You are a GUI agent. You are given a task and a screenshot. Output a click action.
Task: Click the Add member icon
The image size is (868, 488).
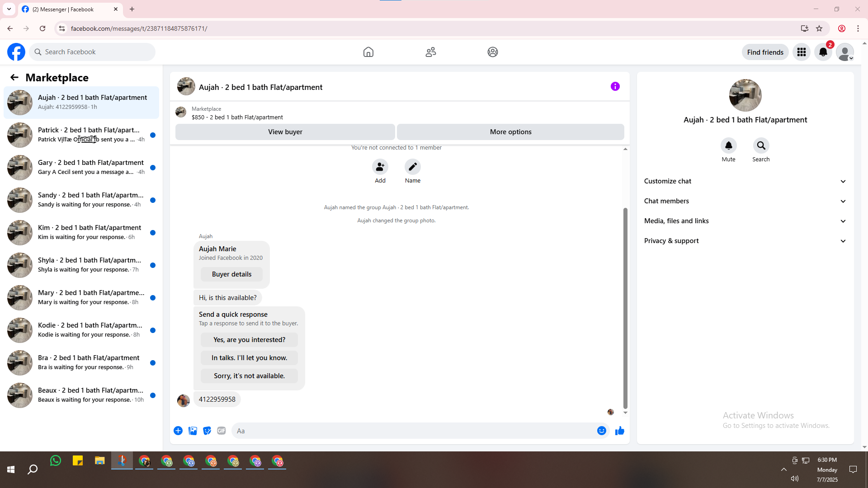coord(380,167)
